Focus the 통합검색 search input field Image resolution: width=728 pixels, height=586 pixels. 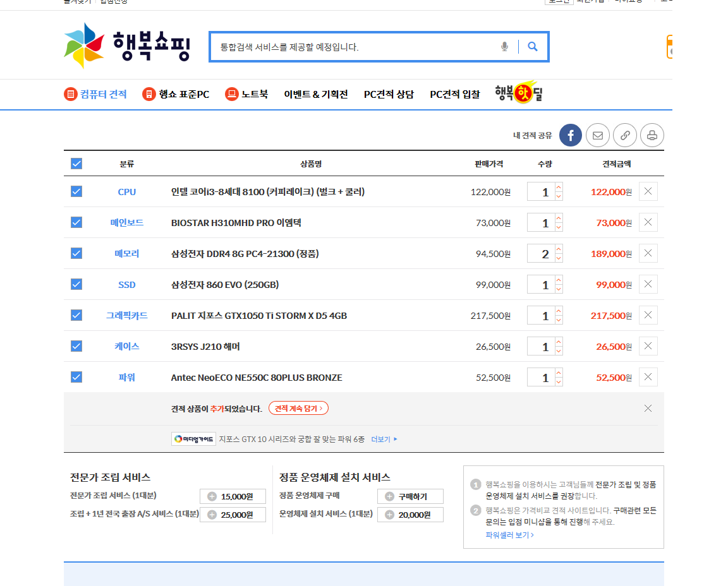point(355,47)
